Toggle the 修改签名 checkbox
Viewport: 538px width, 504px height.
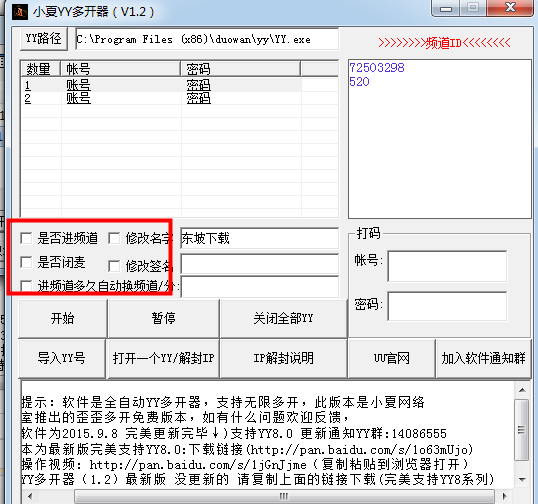(x=114, y=266)
